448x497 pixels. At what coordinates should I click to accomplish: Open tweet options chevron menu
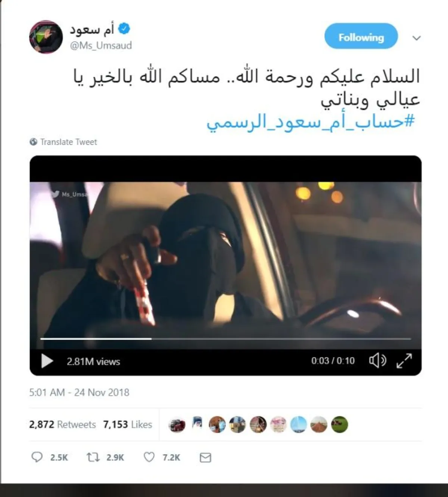click(417, 38)
